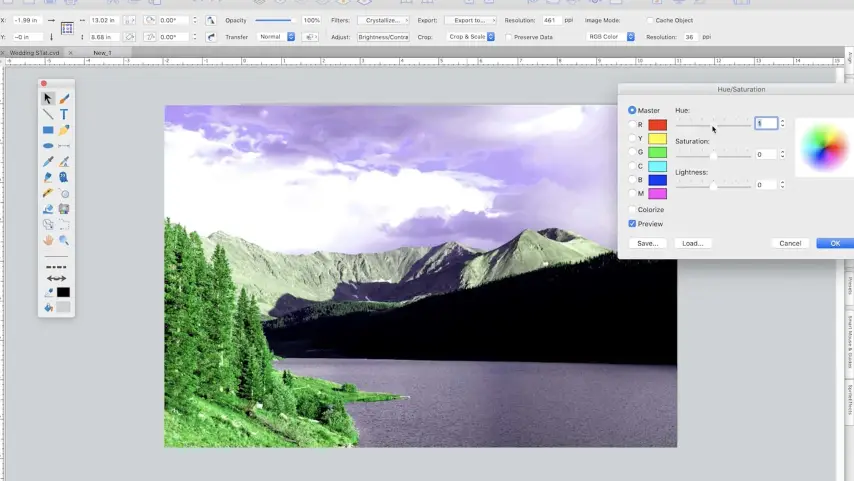Select the R red channel radio button

[x=633, y=125]
